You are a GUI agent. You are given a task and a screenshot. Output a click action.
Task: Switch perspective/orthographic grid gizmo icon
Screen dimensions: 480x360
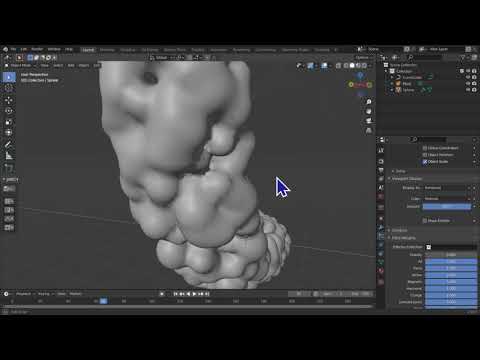(369, 131)
